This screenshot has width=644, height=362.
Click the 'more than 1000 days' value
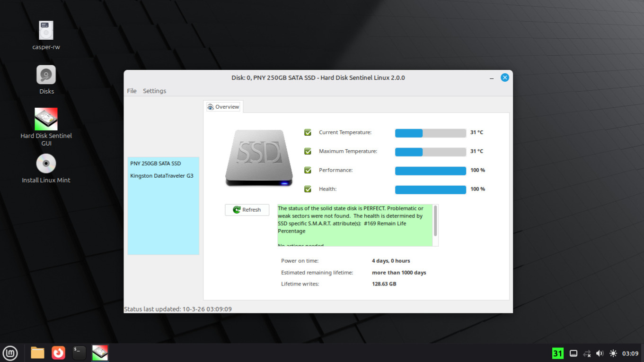click(x=399, y=273)
